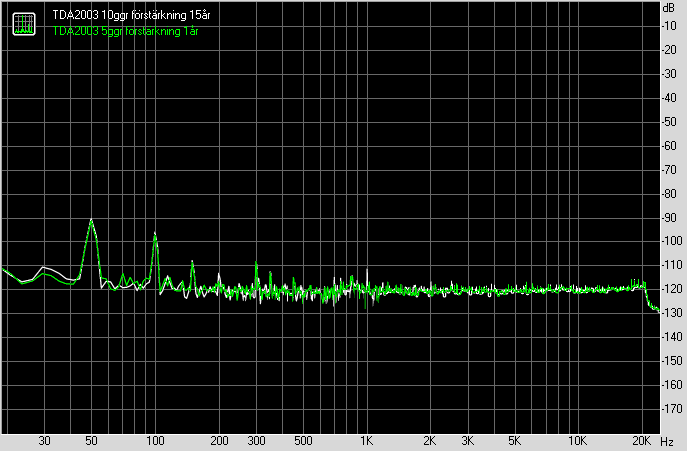Click the 150 Hz harmonic peak
Screen dimensions: 687x451
tap(192, 263)
